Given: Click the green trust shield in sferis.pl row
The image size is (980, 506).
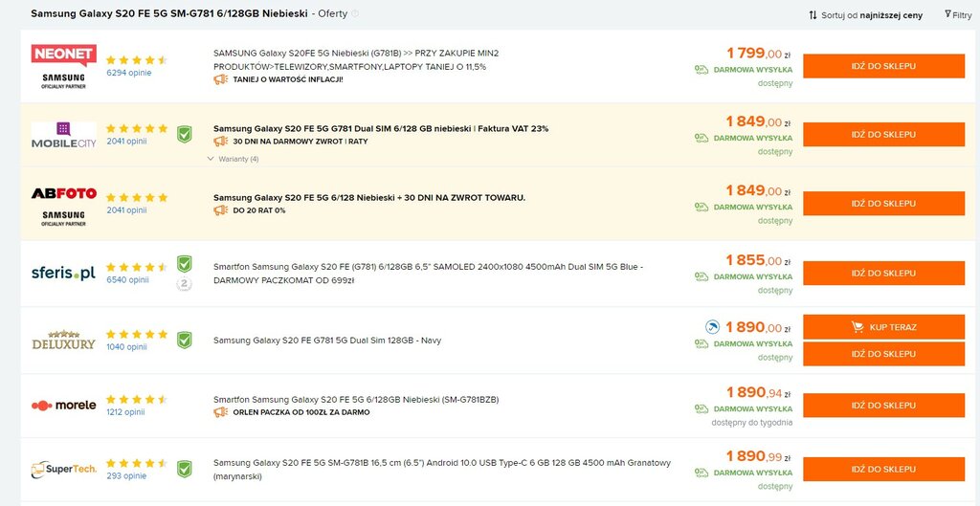Looking at the screenshot, I should [x=184, y=264].
